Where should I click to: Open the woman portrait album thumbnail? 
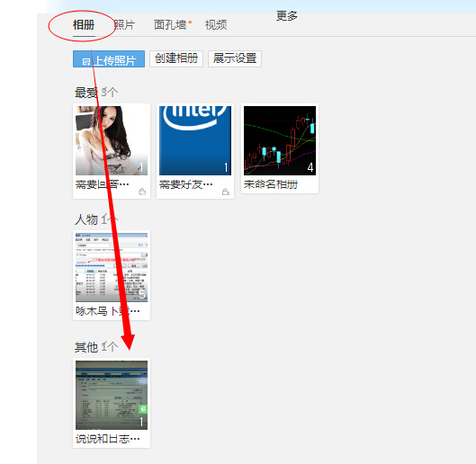coord(112,140)
